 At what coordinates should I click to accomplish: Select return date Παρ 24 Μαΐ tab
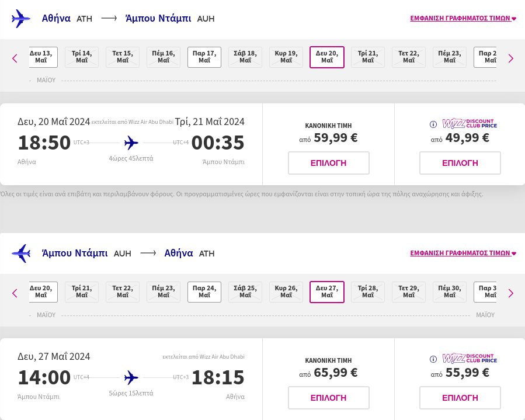point(204,292)
